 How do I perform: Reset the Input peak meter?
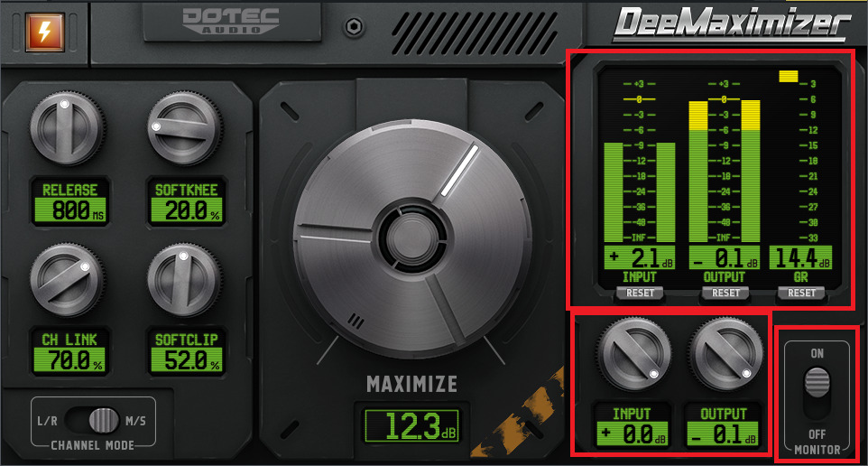click(x=640, y=294)
